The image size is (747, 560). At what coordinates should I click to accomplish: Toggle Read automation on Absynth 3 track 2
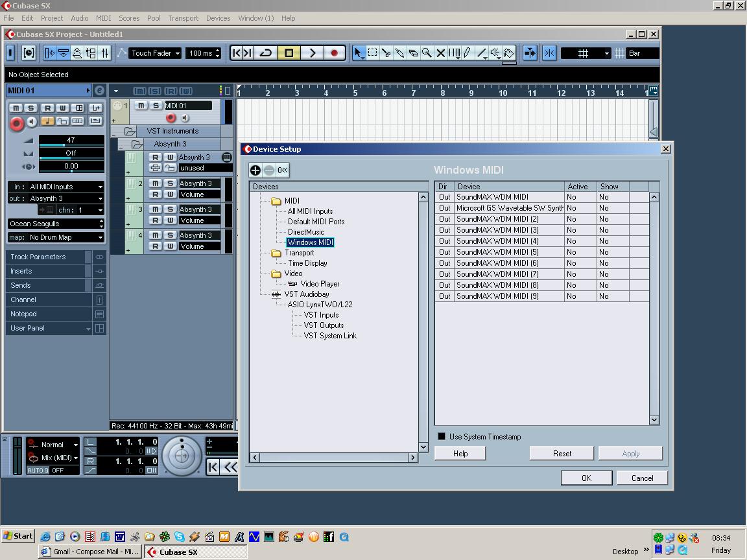coord(156,194)
